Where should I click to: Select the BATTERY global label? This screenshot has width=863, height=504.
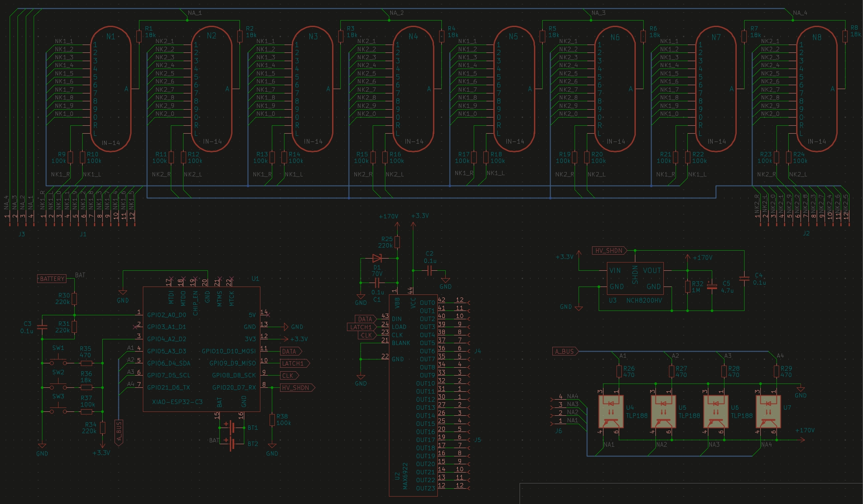[x=52, y=279]
